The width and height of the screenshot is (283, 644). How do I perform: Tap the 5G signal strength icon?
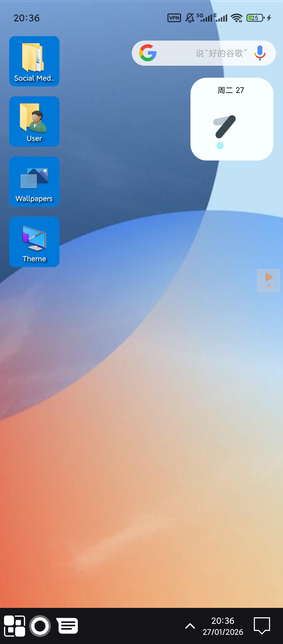point(204,18)
